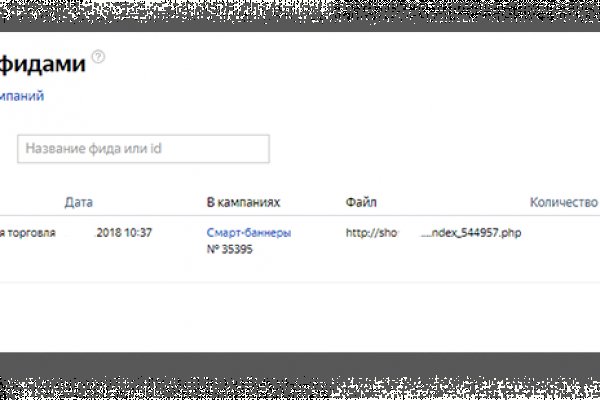Click the feed name ending in "торговля"
This screenshot has width=600, height=400.
(28, 233)
